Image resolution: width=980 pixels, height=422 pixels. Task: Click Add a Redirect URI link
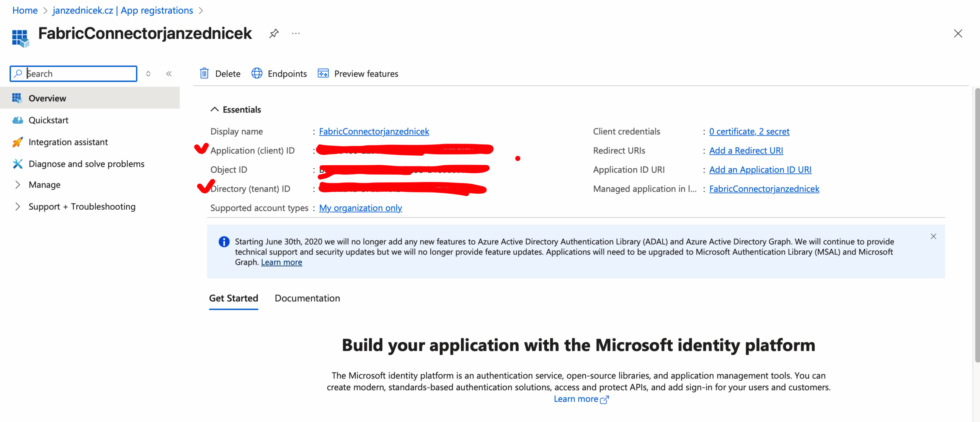746,150
